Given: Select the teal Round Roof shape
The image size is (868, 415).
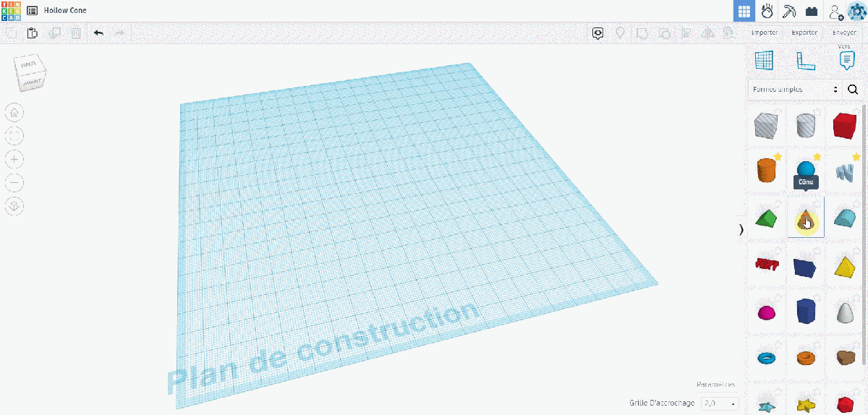Looking at the screenshot, I should [x=844, y=218].
